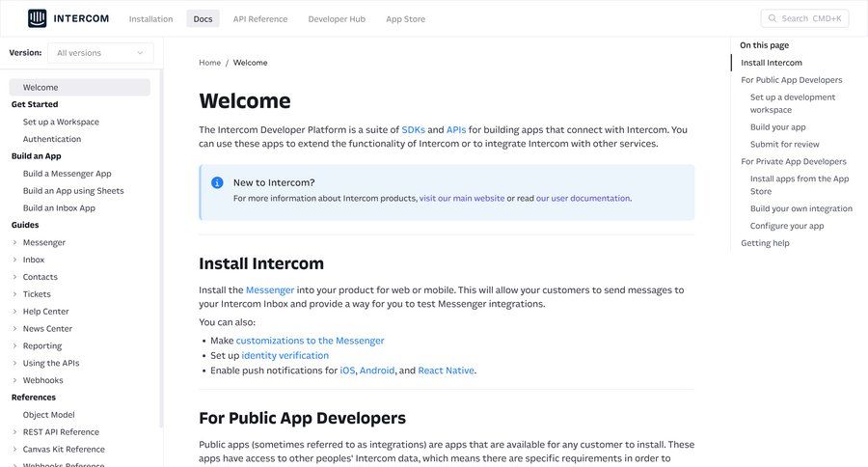Follow the APIs link in intro
The width and height of the screenshot is (868, 467).
pyautogui.click(x=456, y=129)
